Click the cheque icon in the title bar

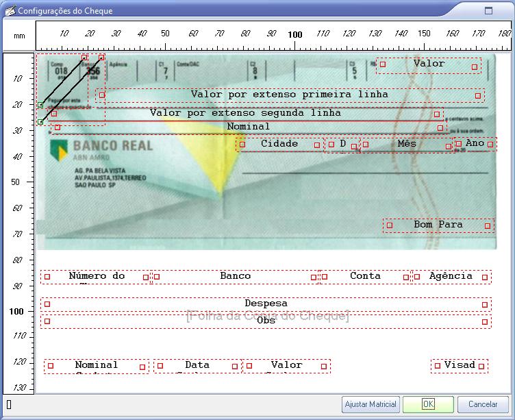coord(10,11)
